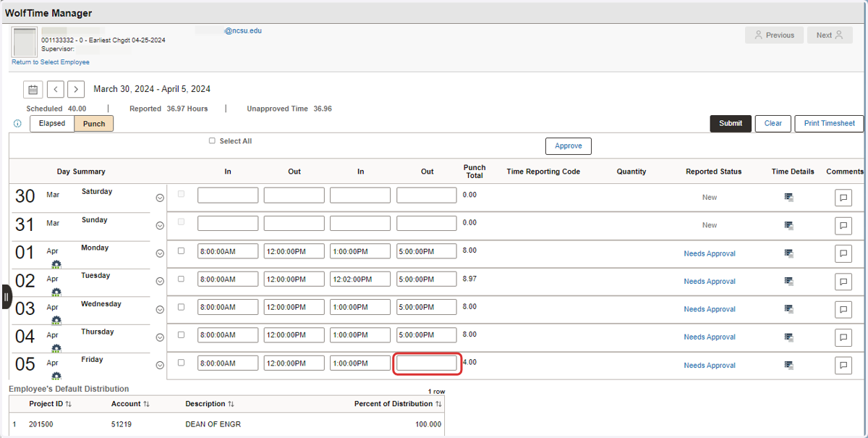The height and width of the screenshot is (438, 868).
Task: Open the calendar date picker icon
Action: (x=33, y=90)
